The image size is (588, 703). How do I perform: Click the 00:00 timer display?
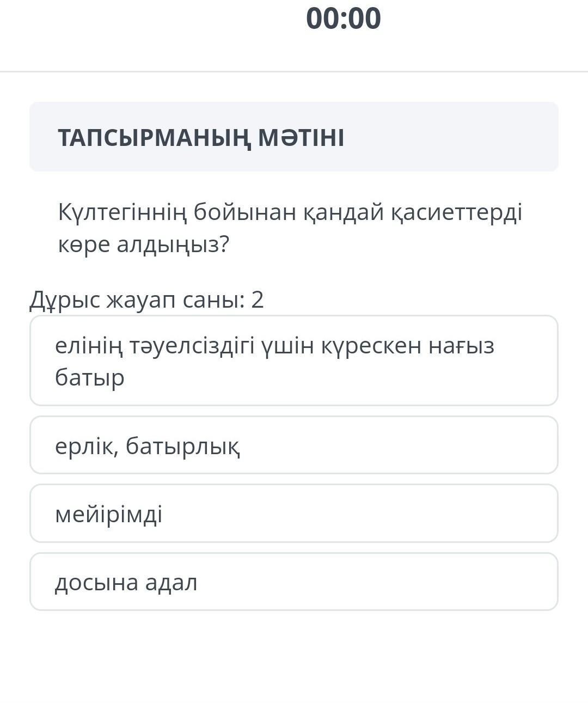[x=343, y=19]
